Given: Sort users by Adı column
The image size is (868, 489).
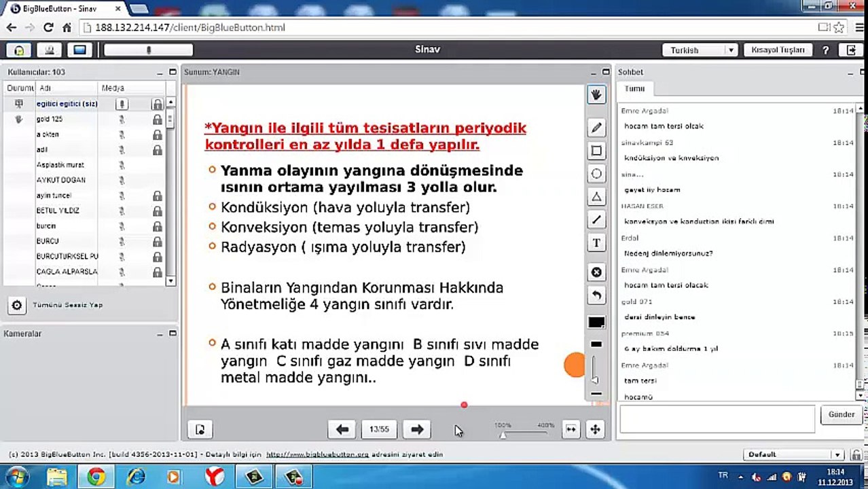Looking at the screenshot, I should (67, 88).
